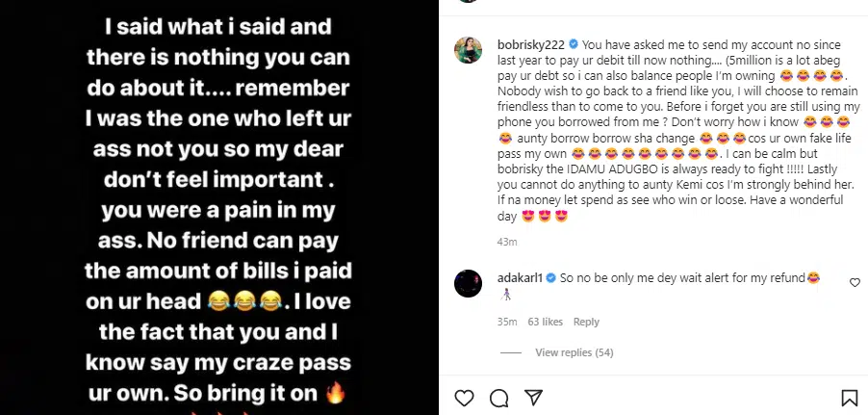Viewport: 868px width, 415px height.
Task: Share the post via paper plane icon
Action: (x=533, y=398)
